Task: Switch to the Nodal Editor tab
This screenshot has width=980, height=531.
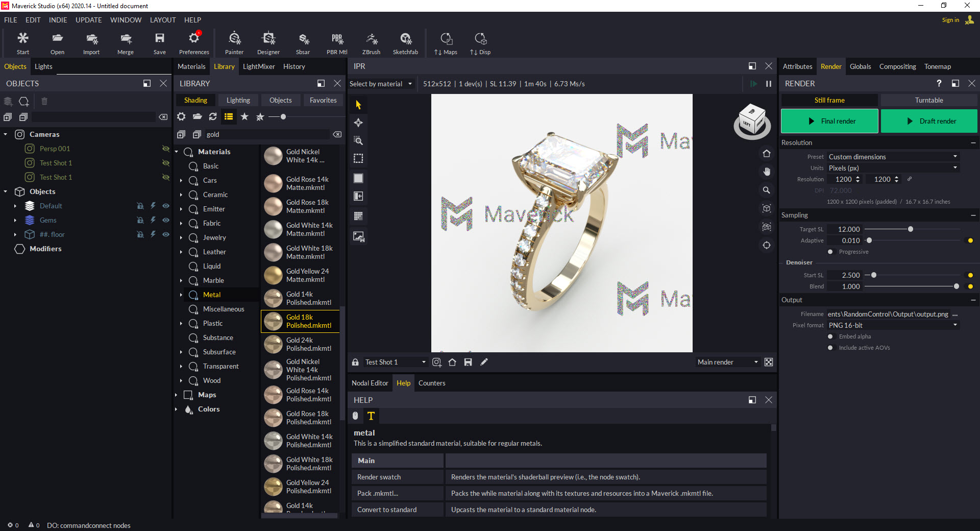Action: pyautogui.click(x=370, y=383)
